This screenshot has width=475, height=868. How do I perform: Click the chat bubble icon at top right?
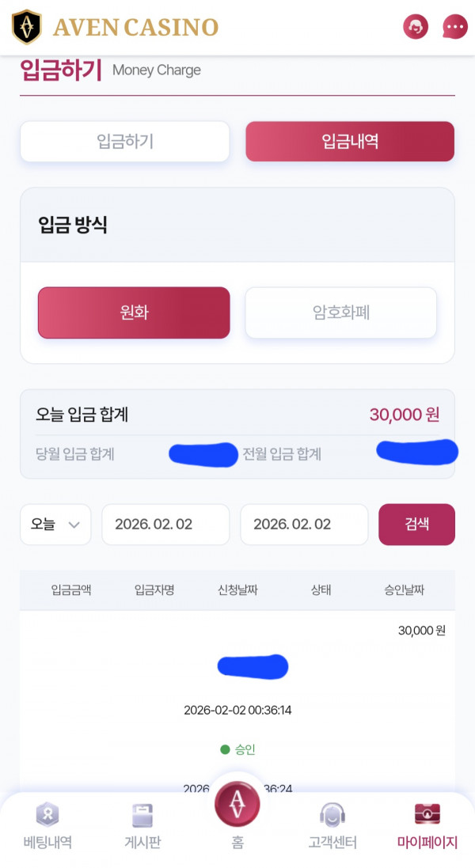pos(454,26)
